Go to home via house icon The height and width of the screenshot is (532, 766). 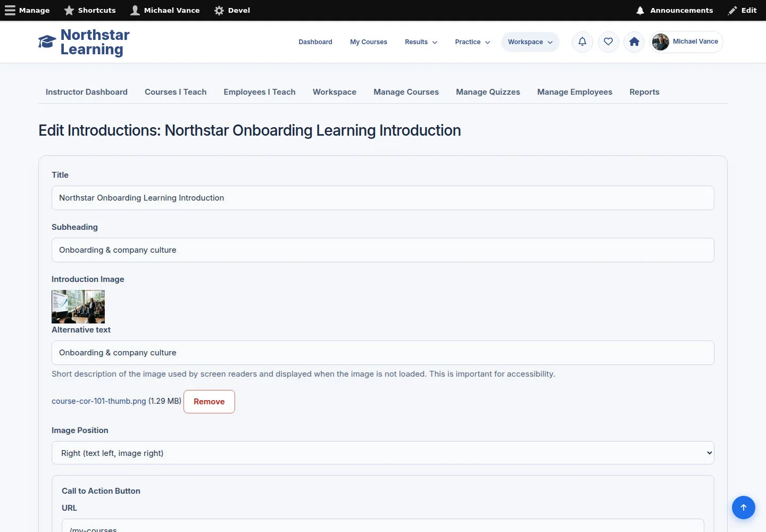(x=634, y=41)
